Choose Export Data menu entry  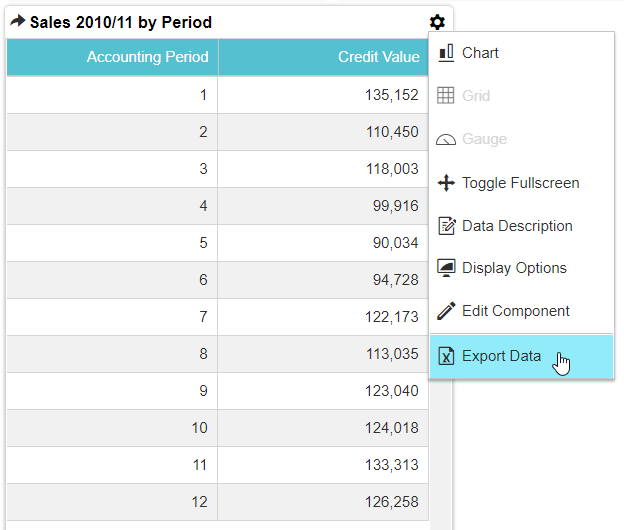click(x=521, y=356)
